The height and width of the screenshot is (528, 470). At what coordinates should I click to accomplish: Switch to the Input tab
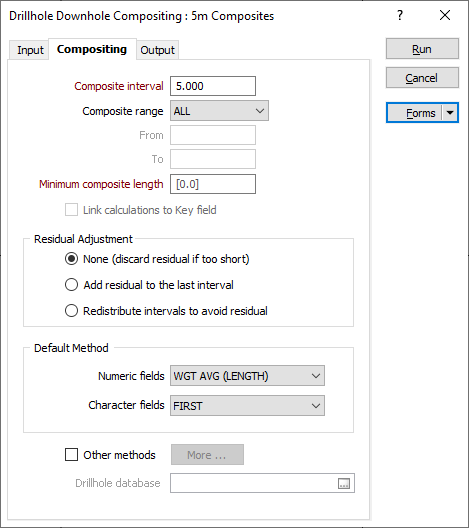coord(30,50)
